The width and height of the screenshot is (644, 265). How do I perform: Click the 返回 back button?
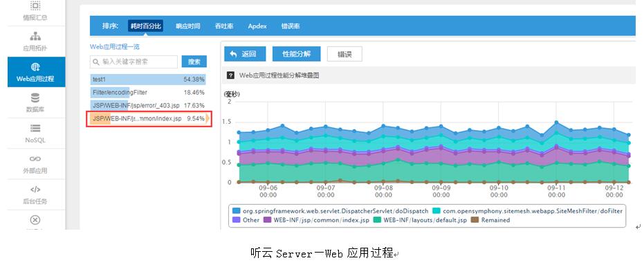245,54
